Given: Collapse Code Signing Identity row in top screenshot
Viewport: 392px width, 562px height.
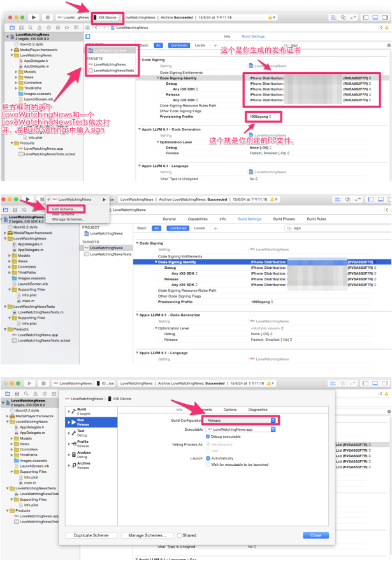Looking at the screenshot, I should coord(158,78).
